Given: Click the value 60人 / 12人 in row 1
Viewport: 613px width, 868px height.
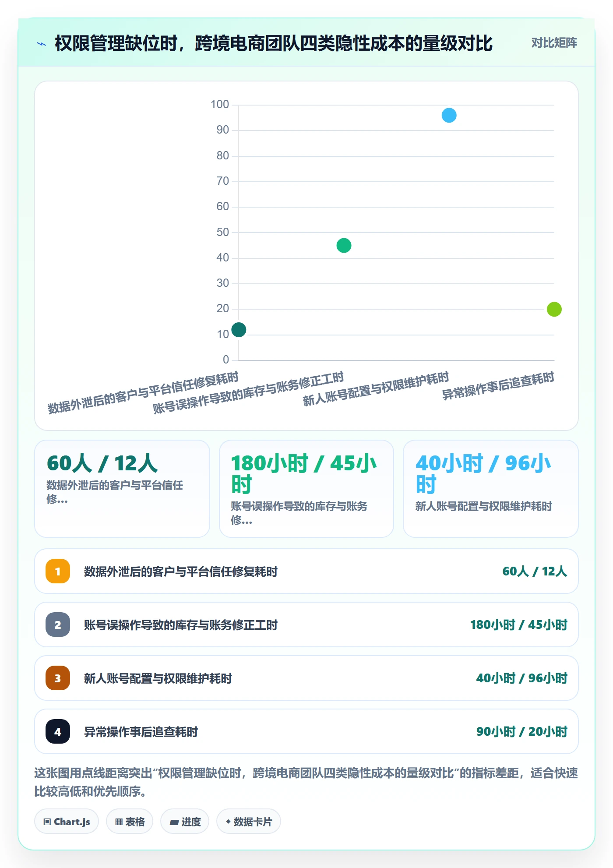Looking at the screenshot, I should pyautogui.click(x=535, y=571).
